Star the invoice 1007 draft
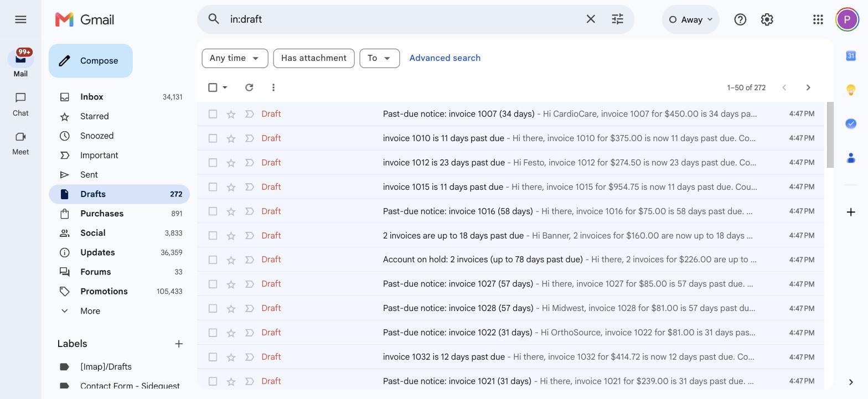The image size is (868, 399). click(231, 114)
